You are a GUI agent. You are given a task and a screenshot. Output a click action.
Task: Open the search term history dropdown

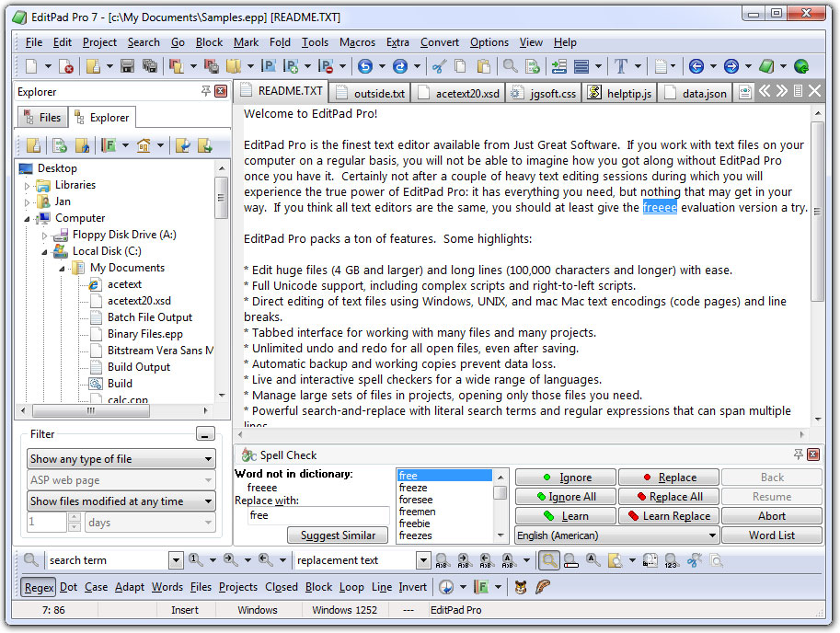[176, 560]
